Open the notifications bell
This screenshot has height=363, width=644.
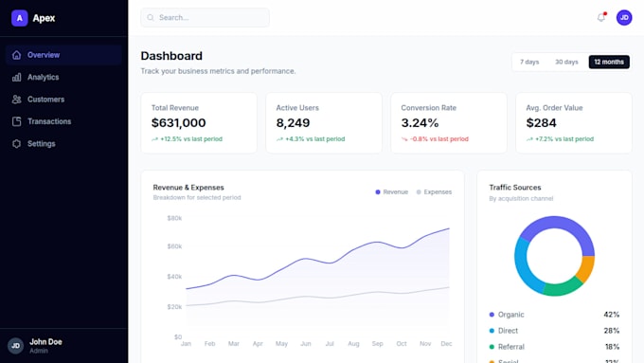pyautogui.click(x=601, y=18)
